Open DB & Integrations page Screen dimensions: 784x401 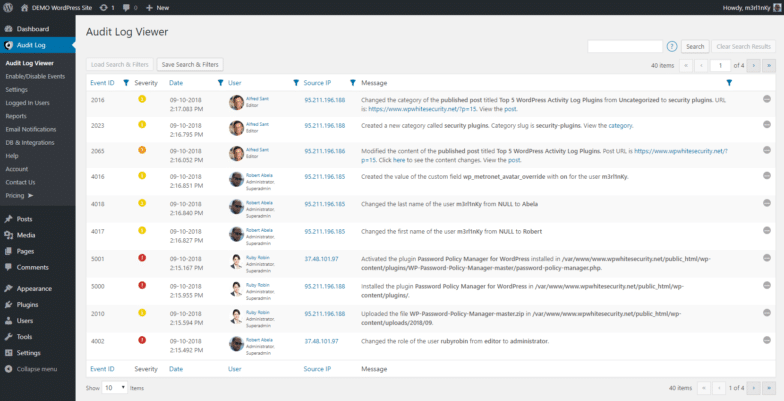(x=30, y=142)
